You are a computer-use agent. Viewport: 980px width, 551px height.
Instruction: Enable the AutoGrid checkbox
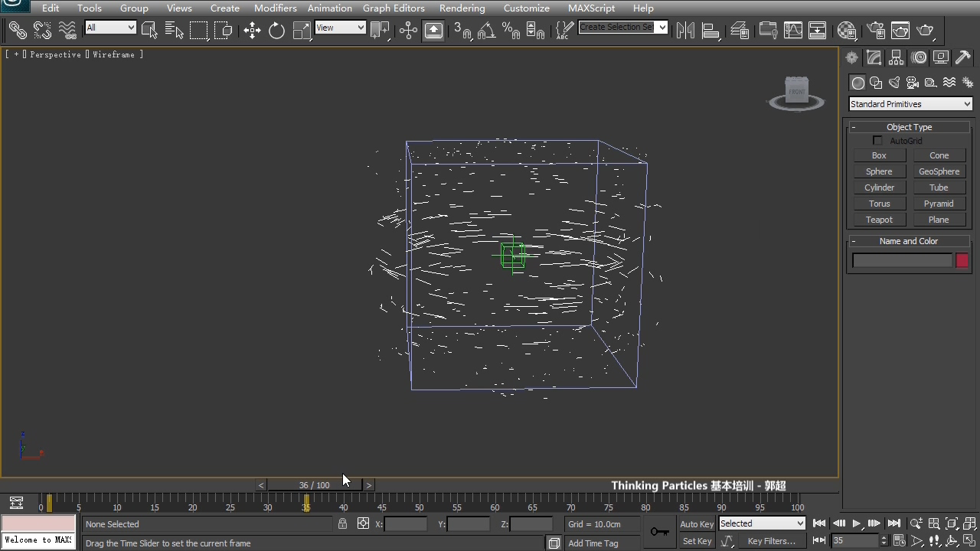(877, 141)
